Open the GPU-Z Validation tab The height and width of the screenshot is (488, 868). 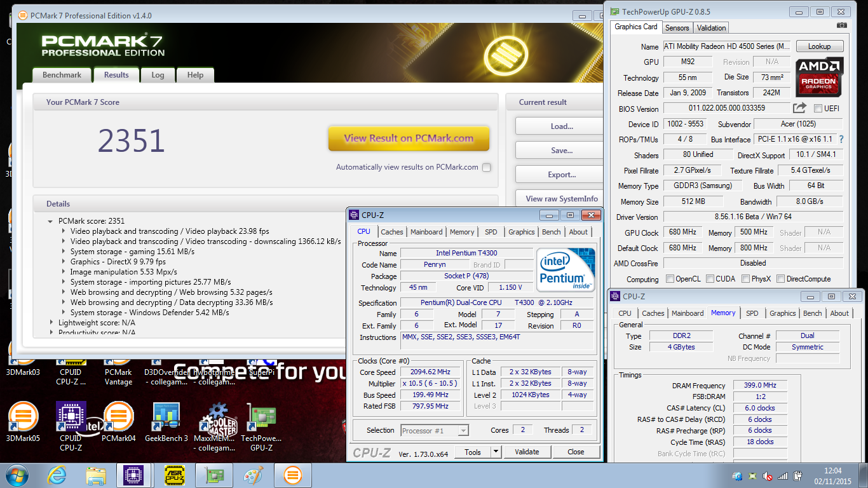[x=711, y=28]
